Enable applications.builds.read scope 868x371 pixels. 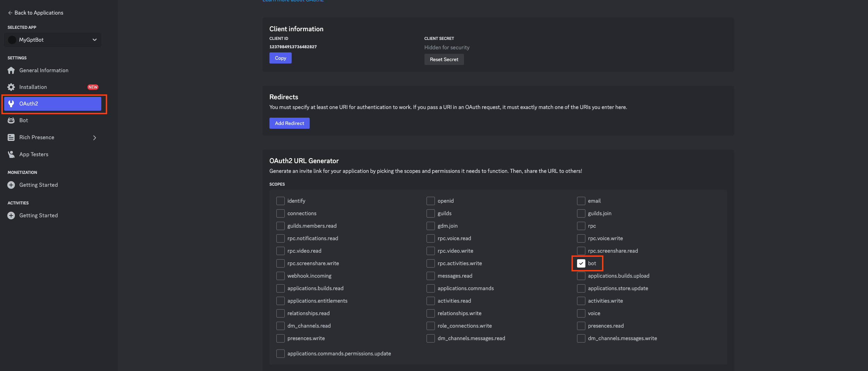[281, 288]
